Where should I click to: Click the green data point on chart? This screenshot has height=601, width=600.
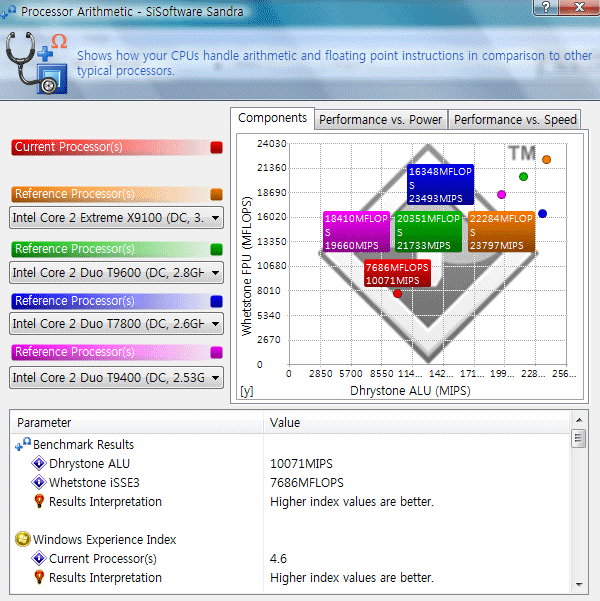[x=523, y=177]
